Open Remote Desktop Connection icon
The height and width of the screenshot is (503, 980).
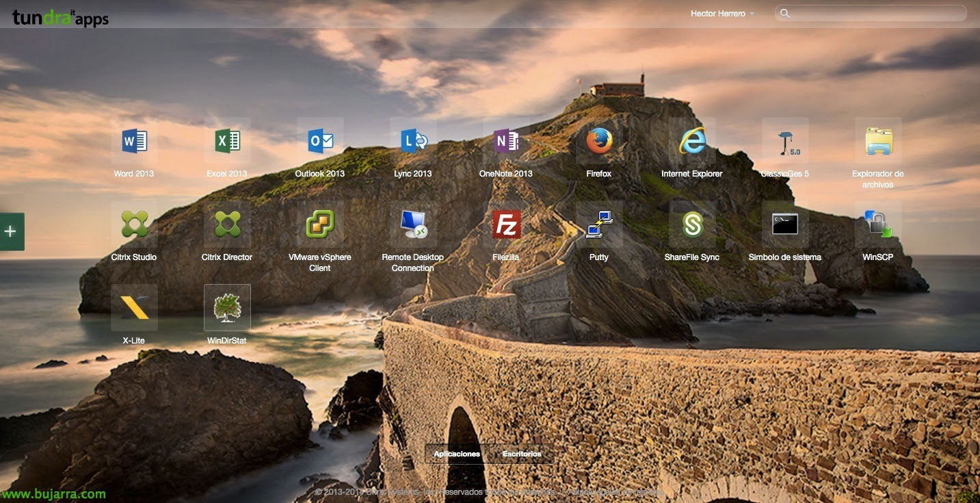coord(413,224)
